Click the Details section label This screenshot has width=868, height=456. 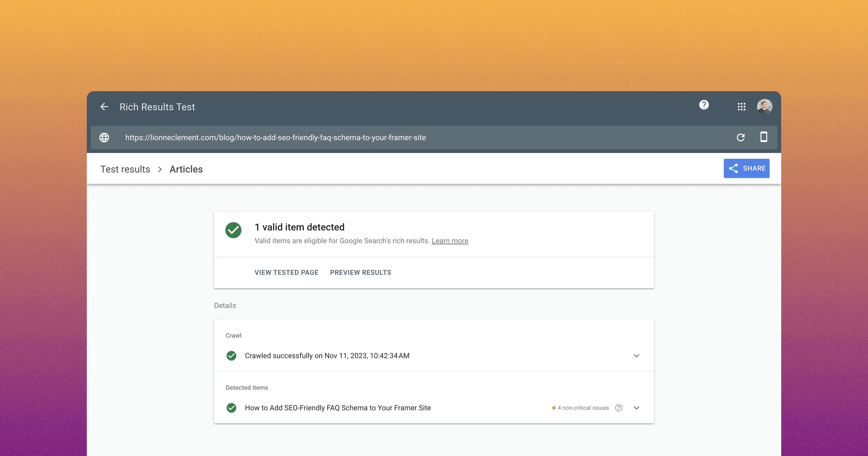225,306
